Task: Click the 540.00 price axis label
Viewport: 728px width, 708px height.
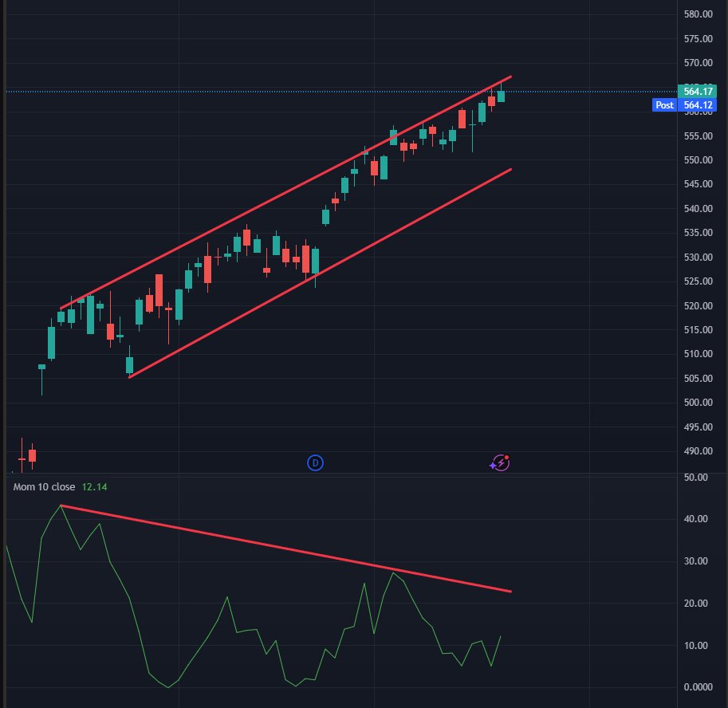Action: pyautogui.click(x=698, y=208)
